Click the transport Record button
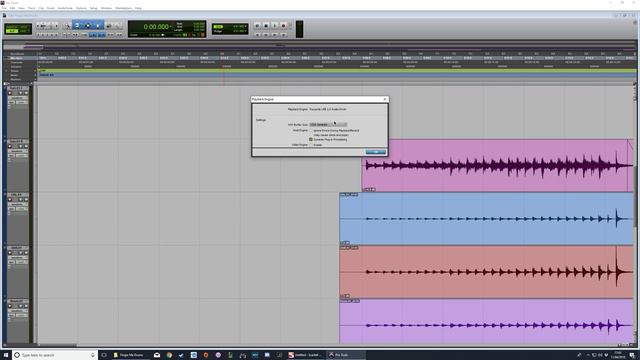This screenshot has height=360, width=640. point(284,25)
